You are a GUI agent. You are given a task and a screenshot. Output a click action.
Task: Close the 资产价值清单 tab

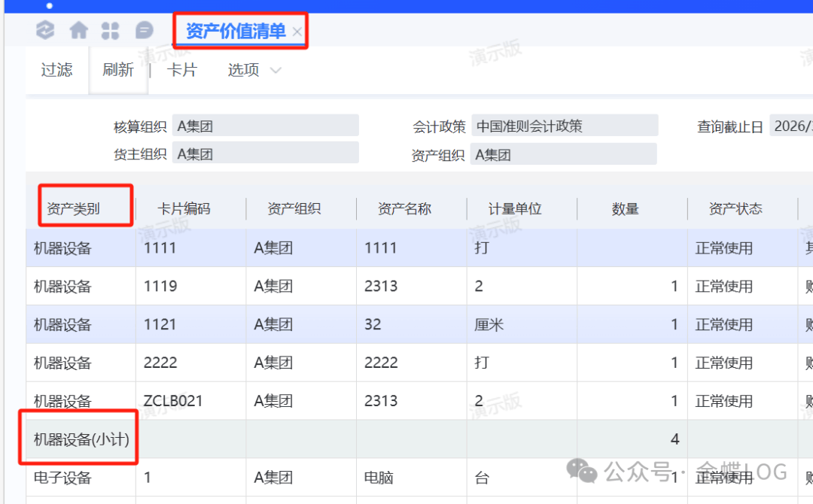pos(297,32)
